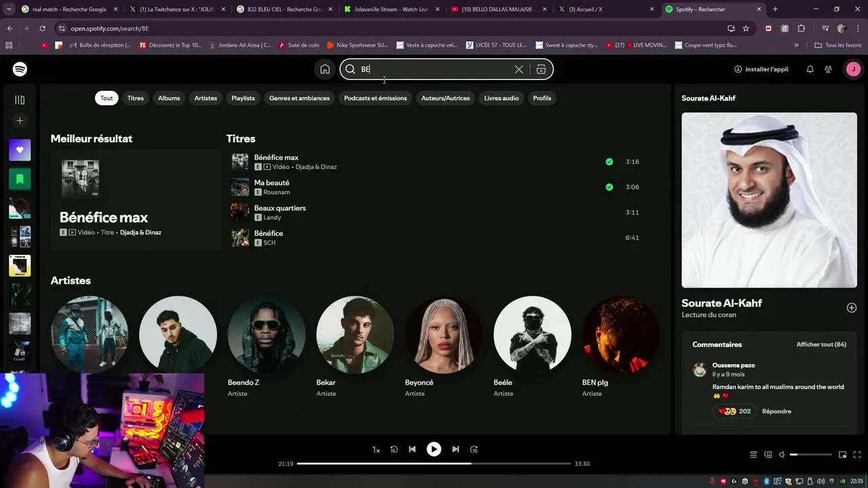Open Connect to a device icon
Image resolution: width=868 pixels, height=488 pixels.
pyautogui.click(x=768, y=455)
